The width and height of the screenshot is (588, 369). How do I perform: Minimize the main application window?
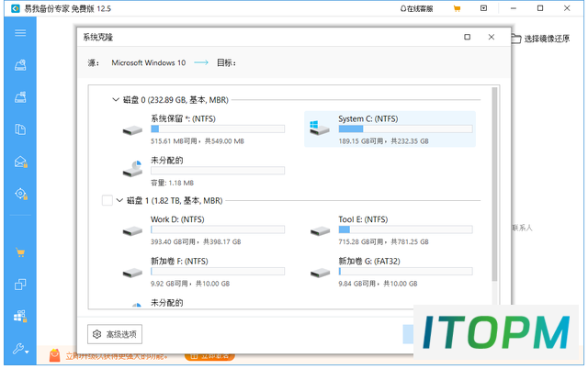(x=514, y=8)
